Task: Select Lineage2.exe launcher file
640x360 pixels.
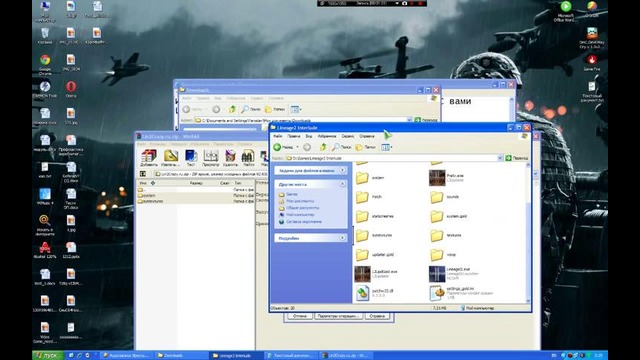Action: pos(454,274)
